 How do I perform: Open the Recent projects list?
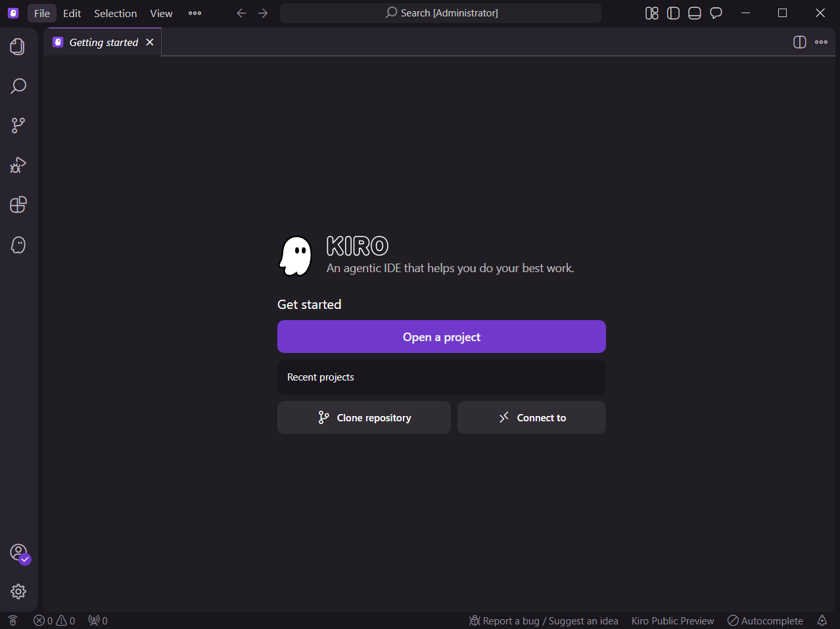click(x=442, y=377)
